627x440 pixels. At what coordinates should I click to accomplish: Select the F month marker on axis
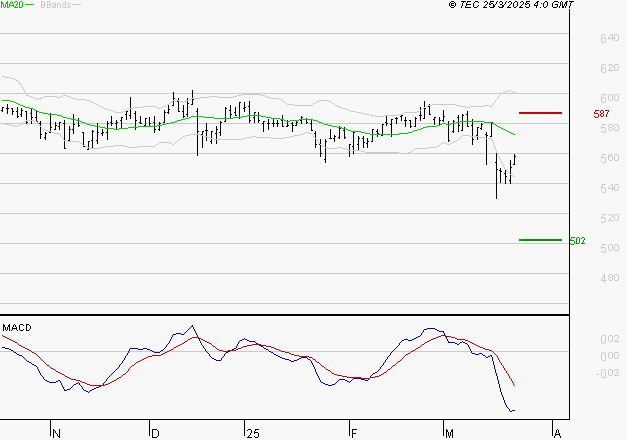354,434
